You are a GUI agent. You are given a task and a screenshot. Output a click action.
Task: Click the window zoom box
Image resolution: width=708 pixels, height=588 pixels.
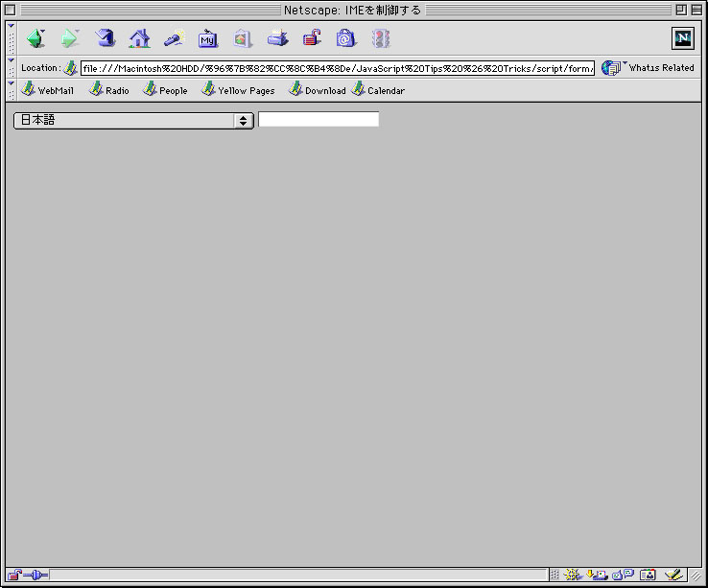(681, 10)
